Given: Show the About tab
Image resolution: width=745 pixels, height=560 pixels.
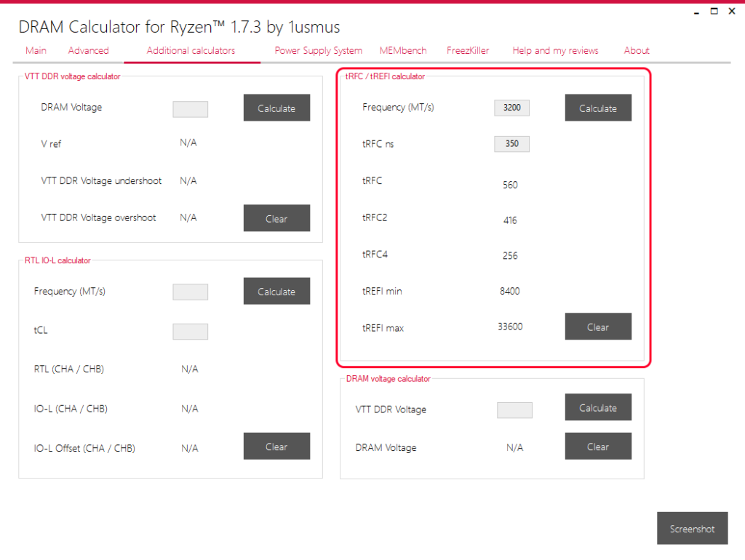Looking at the screenshot, I should (637, 50).
